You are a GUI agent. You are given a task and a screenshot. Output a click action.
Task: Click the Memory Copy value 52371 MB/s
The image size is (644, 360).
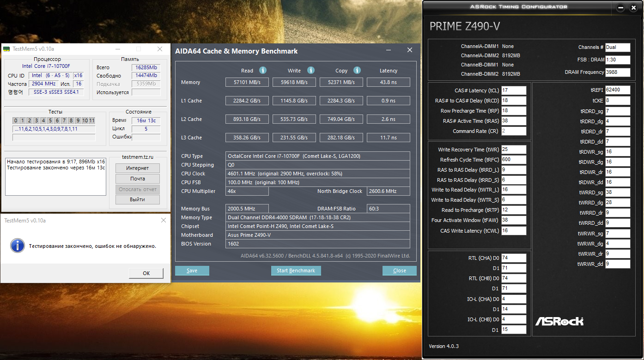[x=341, y=82]
